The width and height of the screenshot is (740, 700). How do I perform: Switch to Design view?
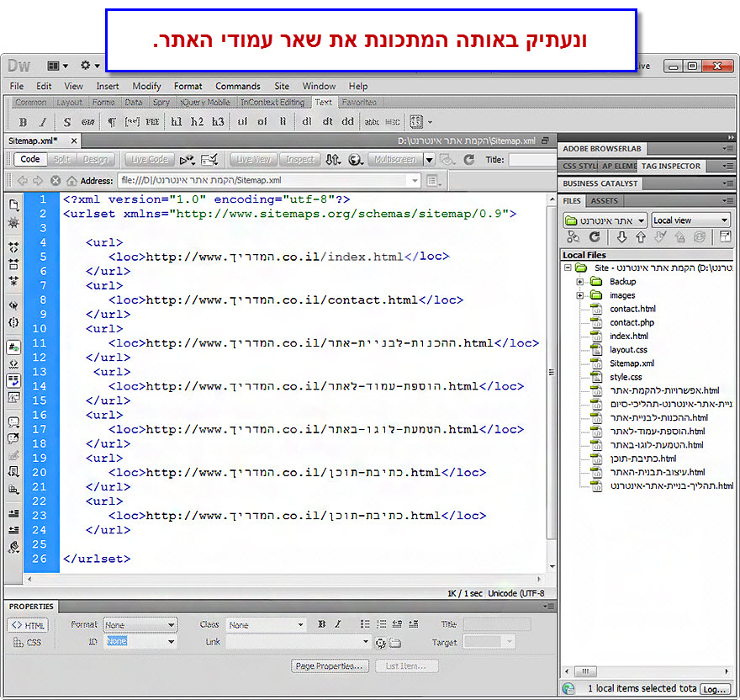(x=95, y=159)
